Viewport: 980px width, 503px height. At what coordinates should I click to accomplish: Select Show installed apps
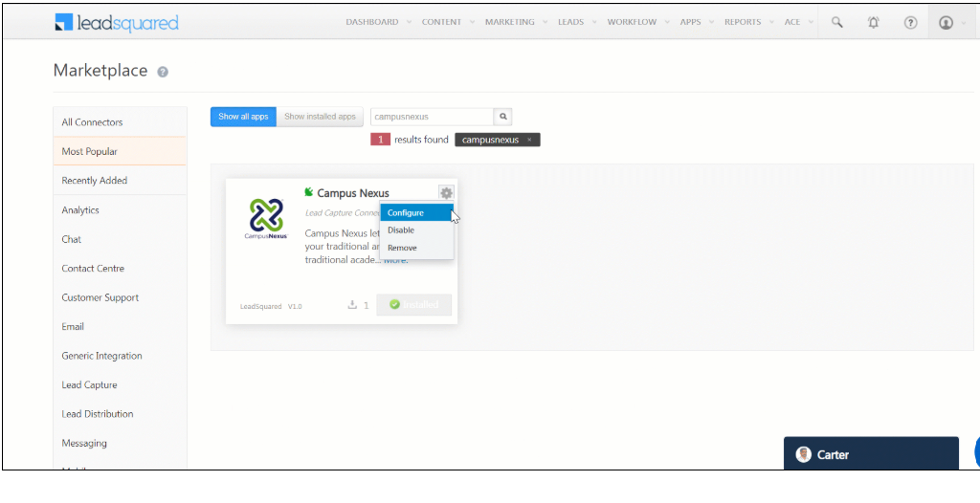click(x=320, y=117)
